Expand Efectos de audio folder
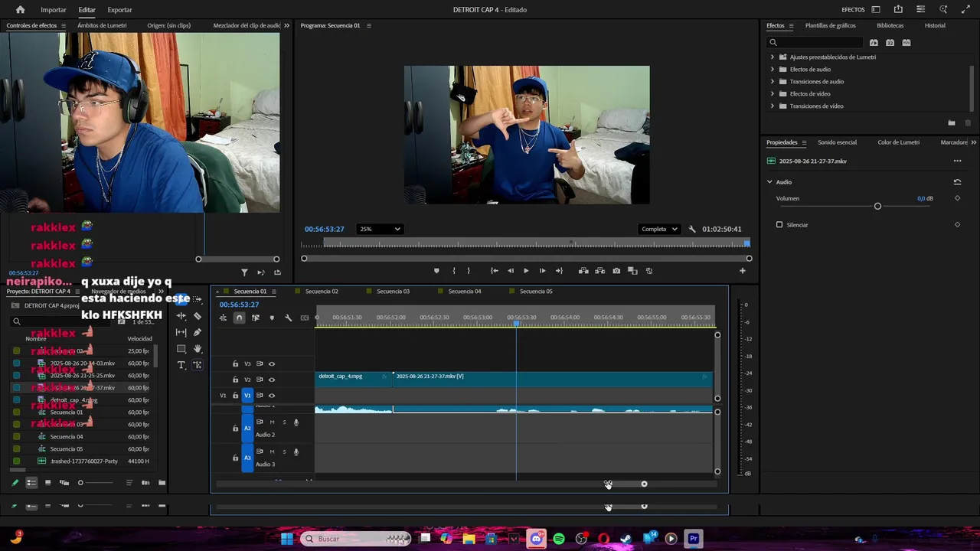The height and width of the screenshot is (551, 980). (x=772, y=70)
